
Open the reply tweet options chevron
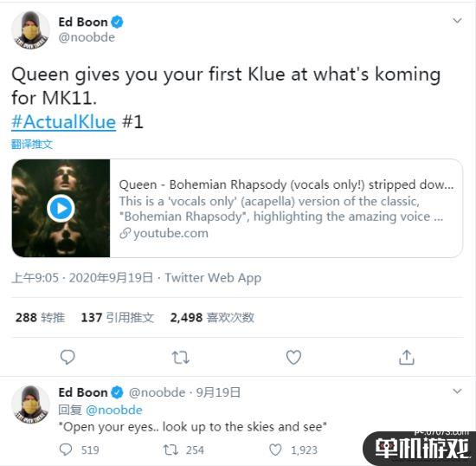457,391
